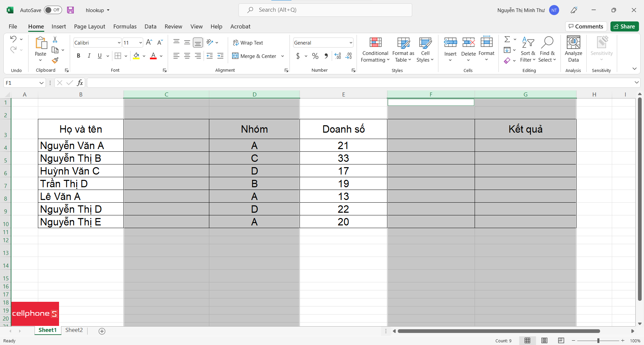Switch to the Data tab

point(150,26)
